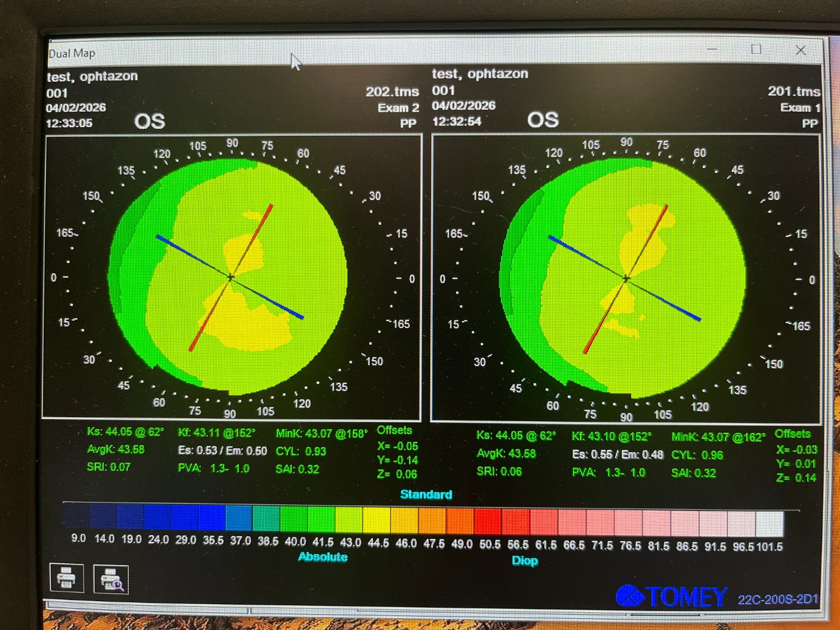Select the white 101.5 scale swatch
The height and width of the screenshot is (630, 840).
[x=769, y=524]
